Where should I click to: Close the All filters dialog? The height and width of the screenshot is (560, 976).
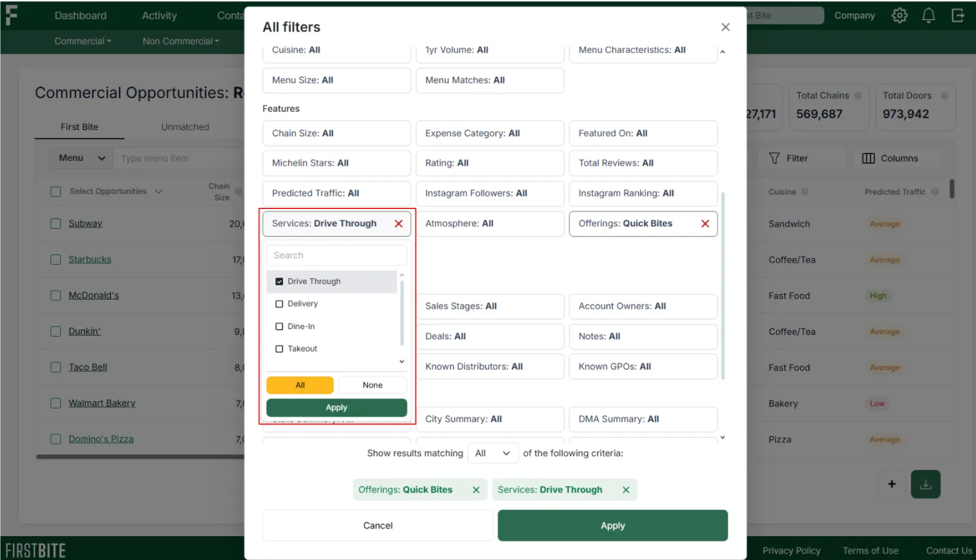coord(725,27)
